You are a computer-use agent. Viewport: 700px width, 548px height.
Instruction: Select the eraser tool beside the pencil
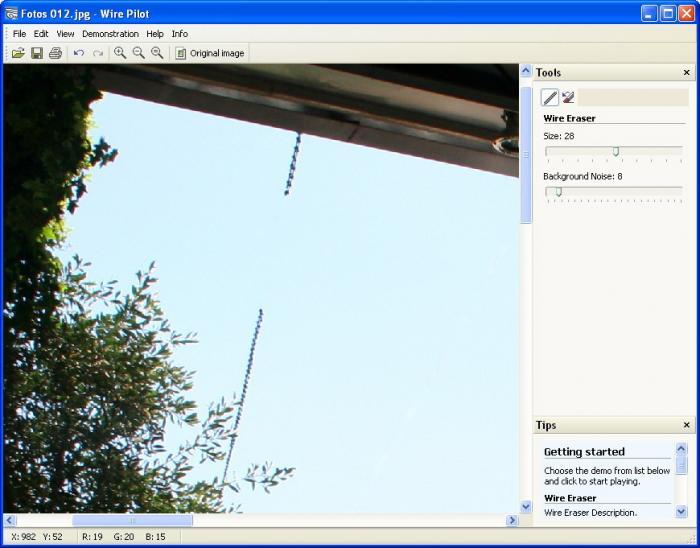coord(568,97)
